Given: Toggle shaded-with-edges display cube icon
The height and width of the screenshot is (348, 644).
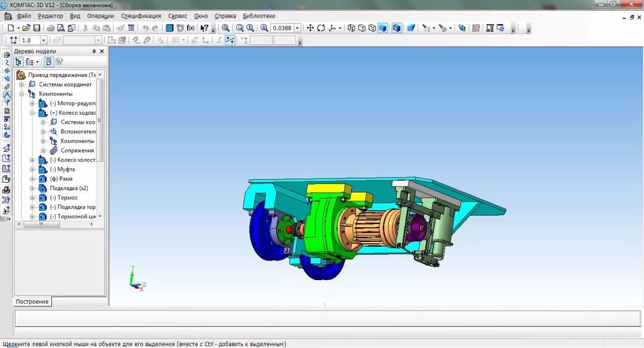Looking at the screenshot, I should (397, 28).
